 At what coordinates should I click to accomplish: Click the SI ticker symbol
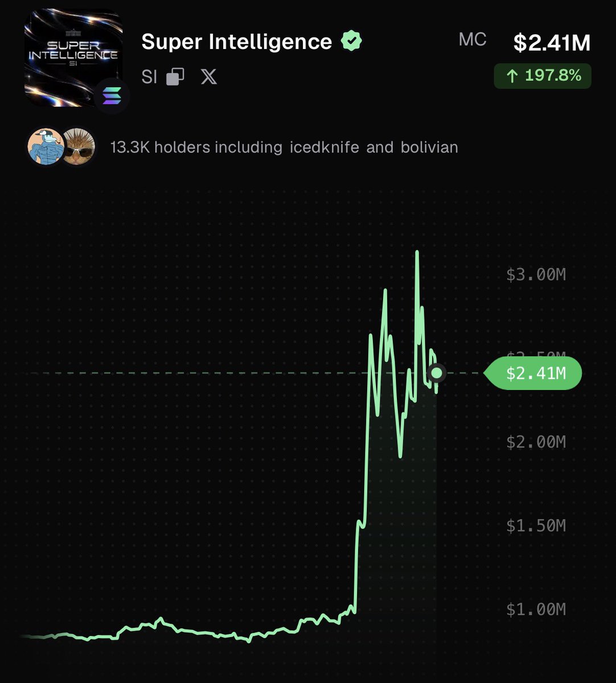click(149, 77)
